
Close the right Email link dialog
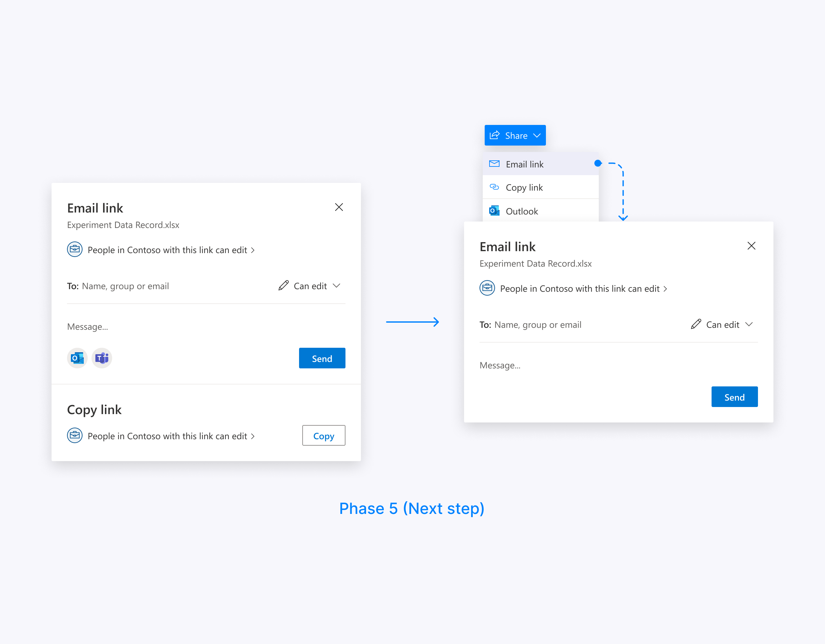pos(751,246)
